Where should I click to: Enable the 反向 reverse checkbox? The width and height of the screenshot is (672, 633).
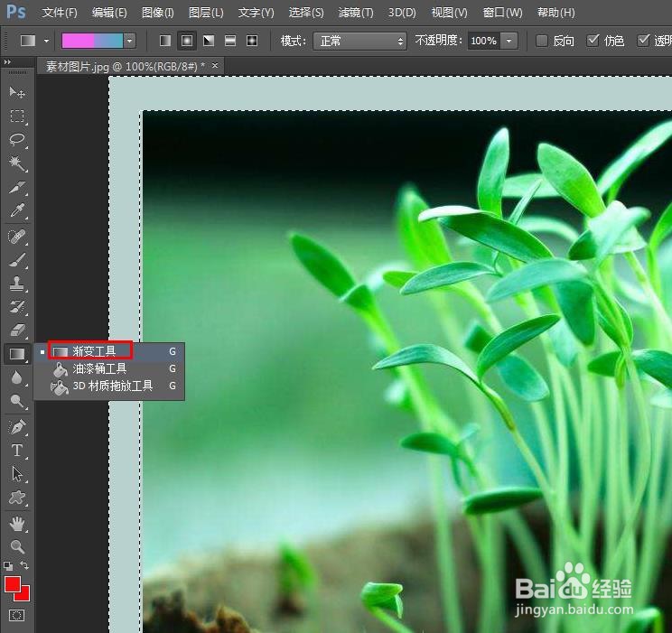542,41
